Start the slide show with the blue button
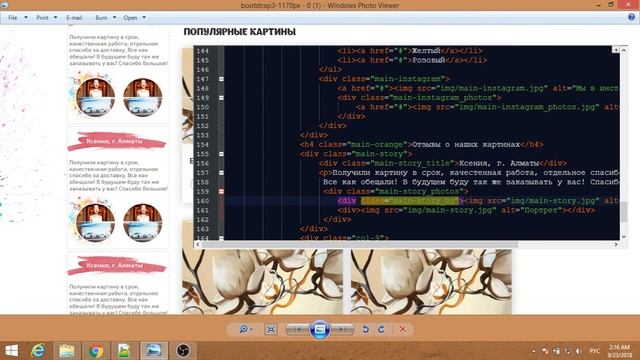Image resolution: width=640 pixels, height=360 pixels. tap(320, 329)
